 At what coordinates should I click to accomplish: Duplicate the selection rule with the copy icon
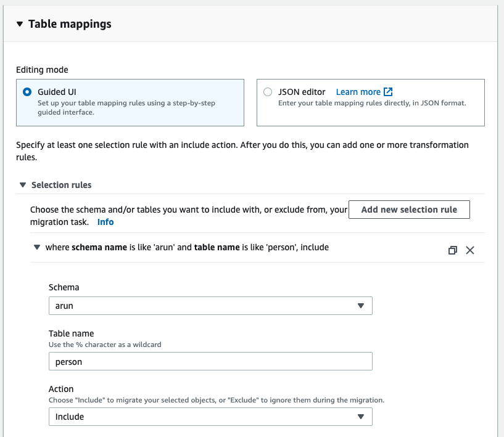[x=452, y=250]
